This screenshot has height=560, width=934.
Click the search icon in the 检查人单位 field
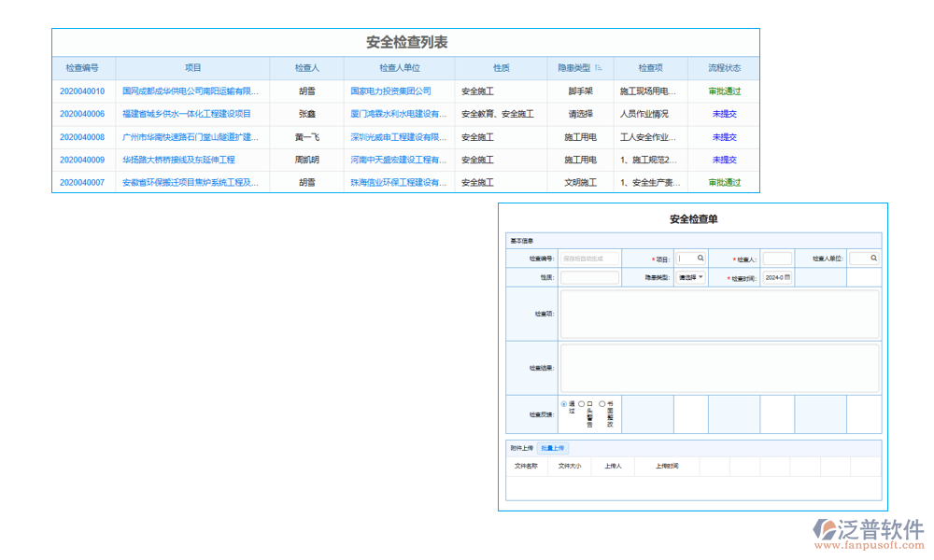coord(873,259)
